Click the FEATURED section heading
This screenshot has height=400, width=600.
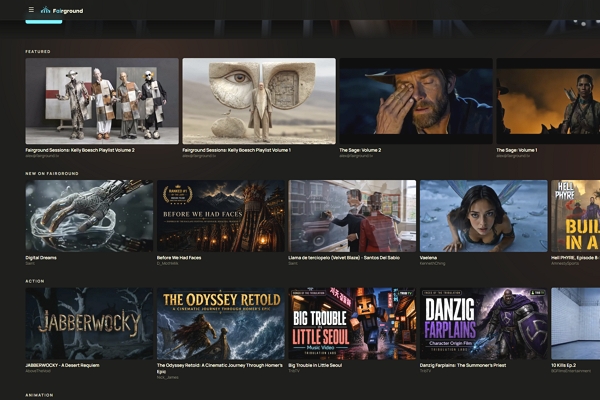tap(38, 51)
